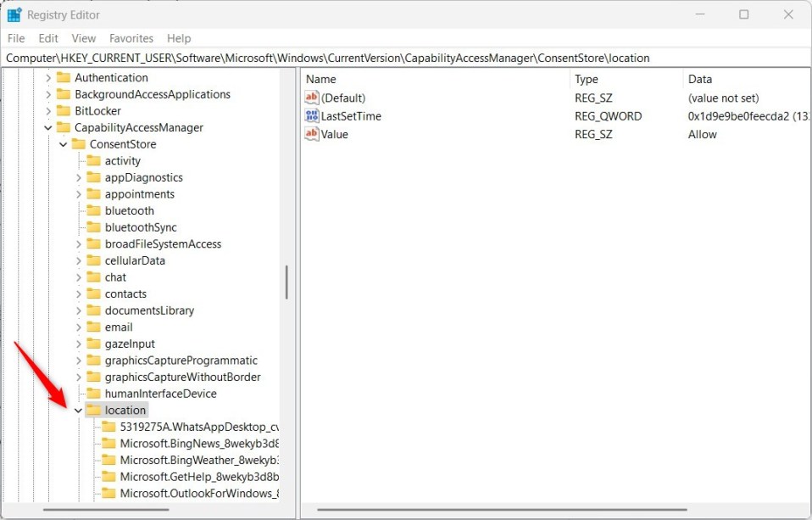Expand the BackgroundAccessApplications key

pos(48,94)
